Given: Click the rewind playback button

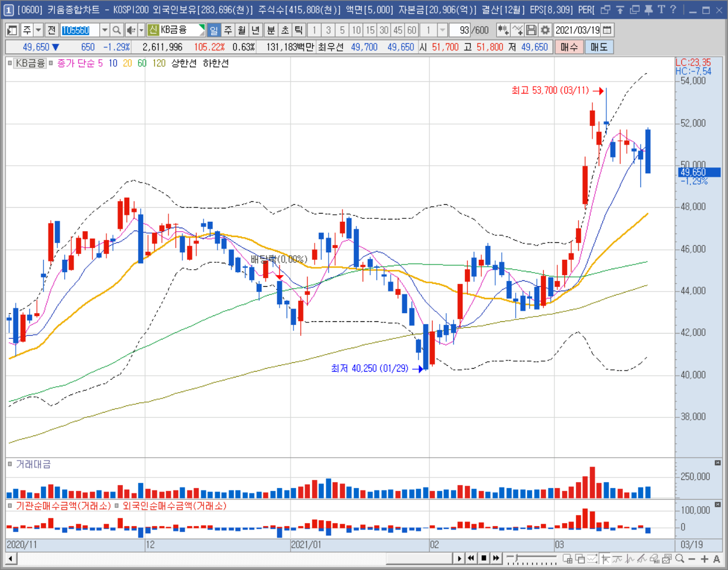Looking at the screenshot, I should pyautogui.click(x=471, y=558).
